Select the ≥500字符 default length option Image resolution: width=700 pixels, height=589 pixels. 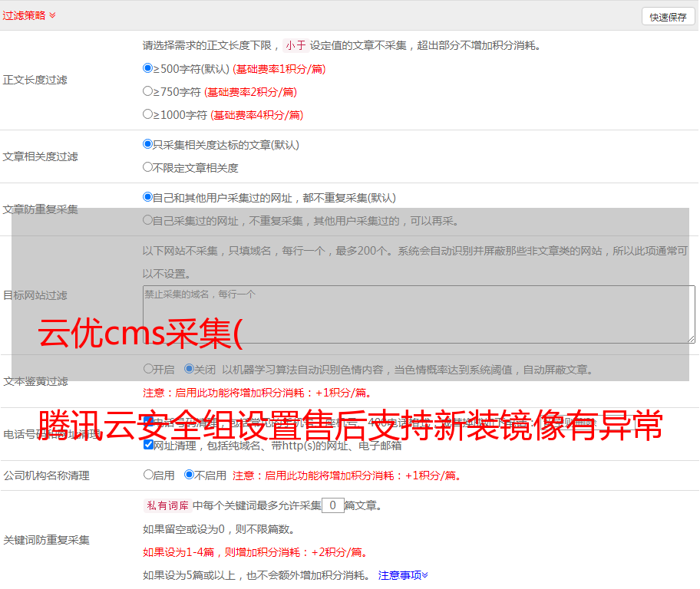147,68
